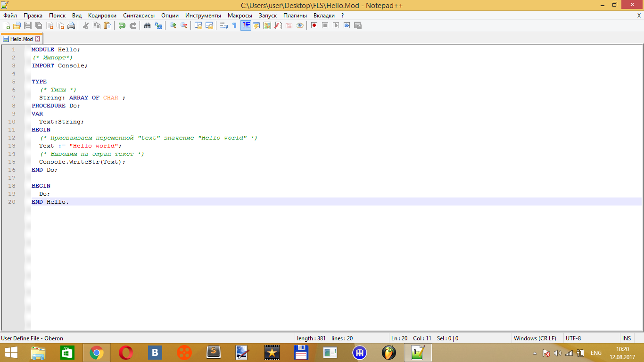This screenshot has width=644, height=362.
Task: Open the ENG input language selector
Action: pos(596,353)
